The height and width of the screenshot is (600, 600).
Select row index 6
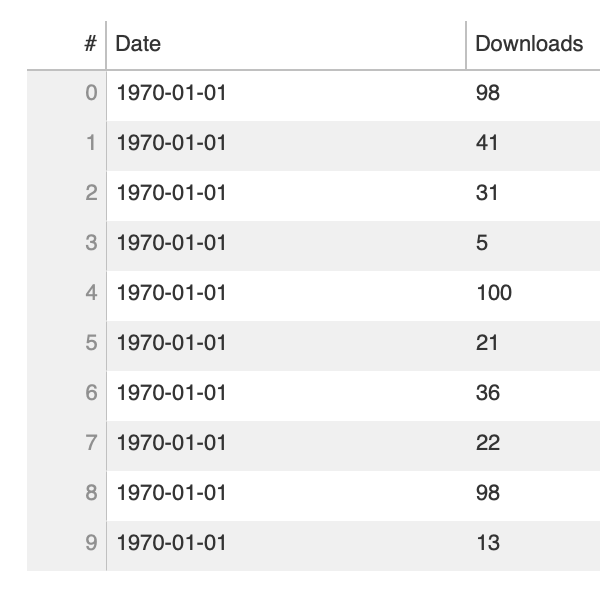coord(91,393)
